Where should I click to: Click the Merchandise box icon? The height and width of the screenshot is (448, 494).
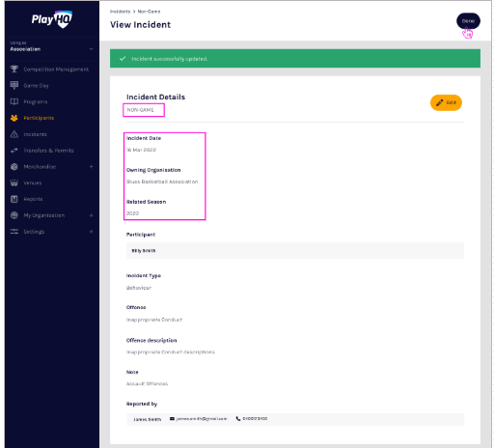click(14, 167)
